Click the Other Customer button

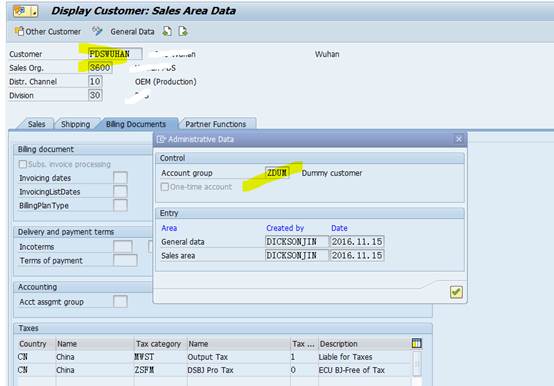pos(48,32)
